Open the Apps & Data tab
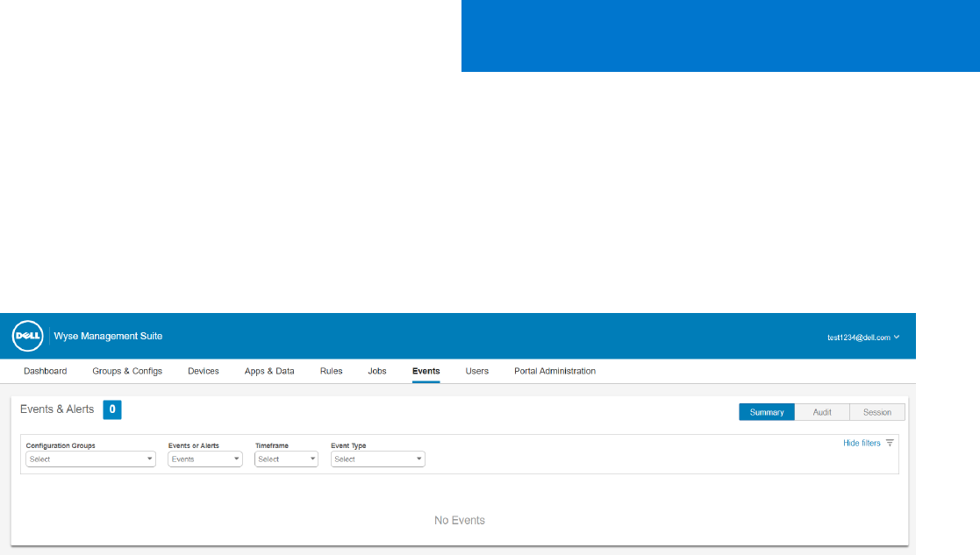Viewport: 980px width, 555px height. tap(269, 371)
